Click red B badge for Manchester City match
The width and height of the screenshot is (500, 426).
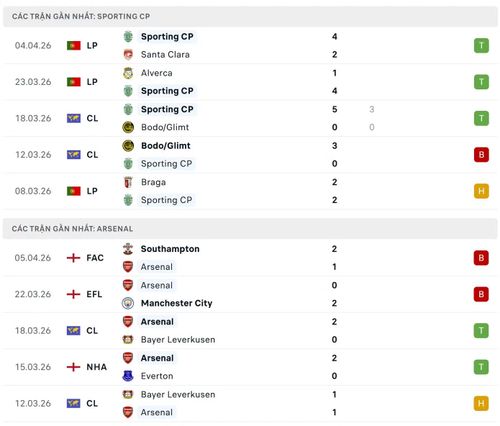pos(481,294)
